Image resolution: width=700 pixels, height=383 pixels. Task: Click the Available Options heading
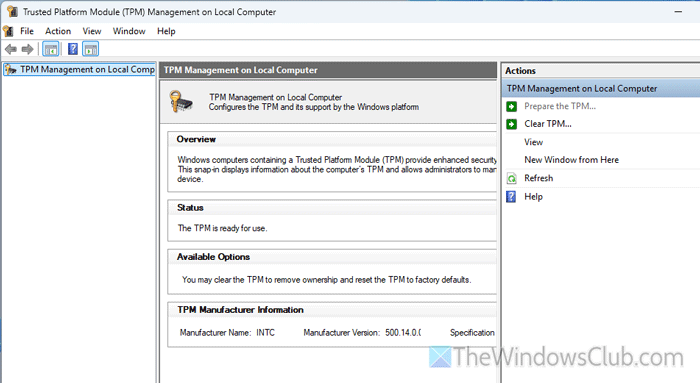pyautogui.click(x=213, y=257)
